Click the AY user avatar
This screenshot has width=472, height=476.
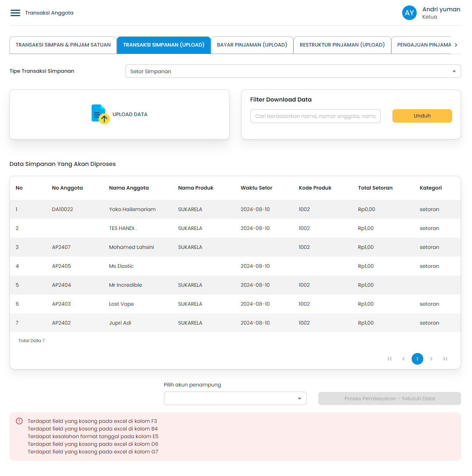(x=409, y=13)
